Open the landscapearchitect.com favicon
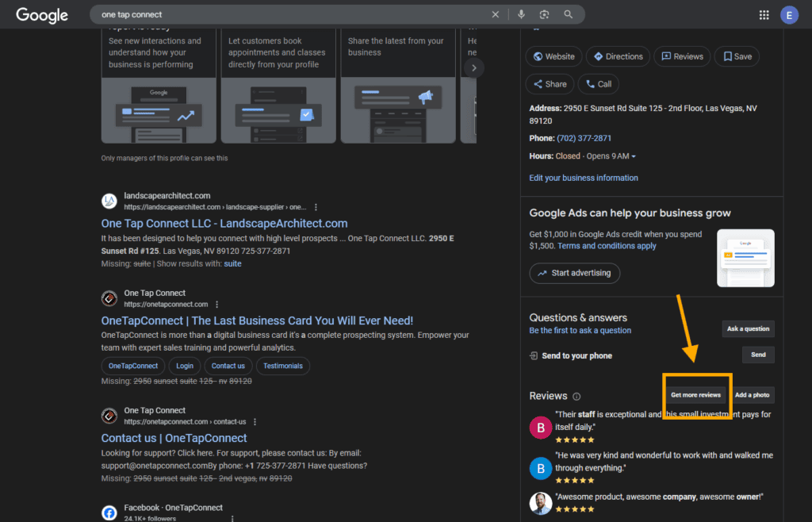Image resolution: width=812 pixels, height=522 pixels. pos(109,201)
